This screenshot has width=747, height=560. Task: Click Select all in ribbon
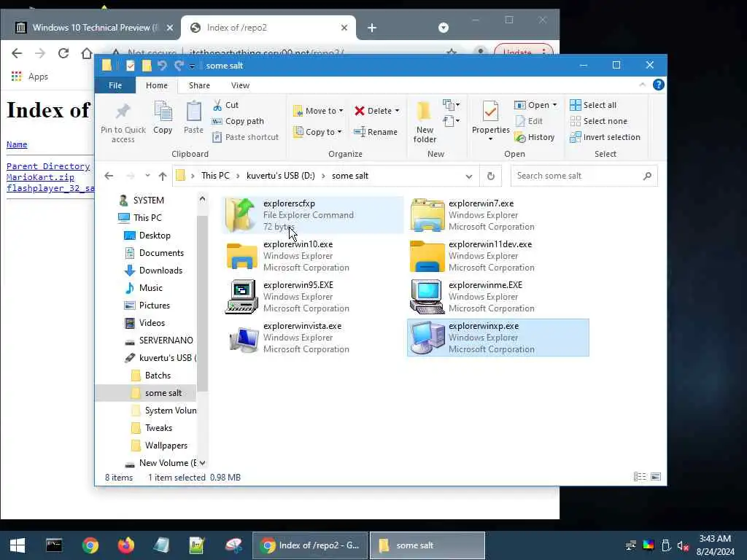coord(594,105)
